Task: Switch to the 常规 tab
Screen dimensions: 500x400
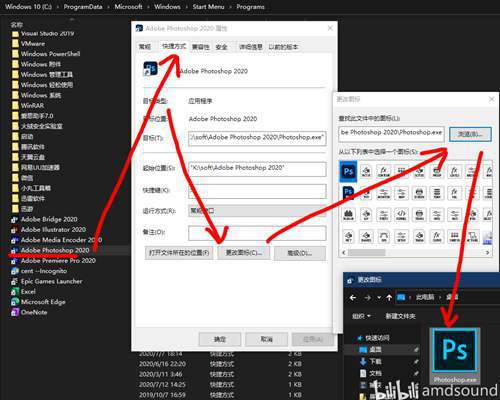Action: [x=145, y=47]
